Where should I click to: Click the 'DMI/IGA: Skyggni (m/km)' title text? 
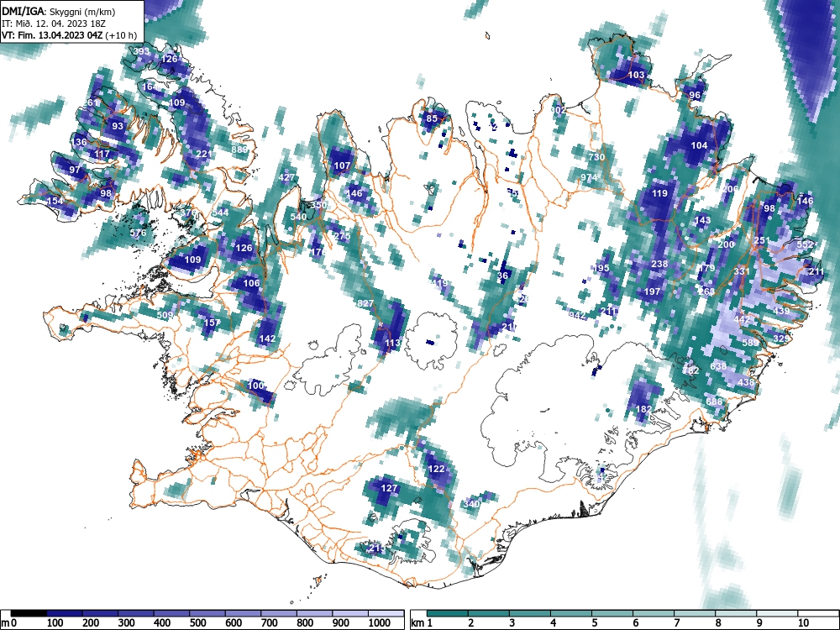click(x=58, y=11)
